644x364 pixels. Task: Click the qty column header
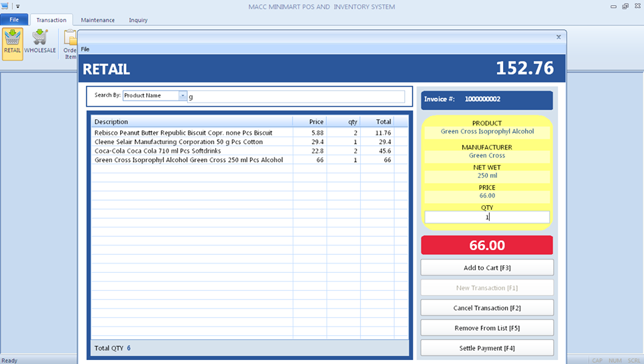tap(343, 121)
